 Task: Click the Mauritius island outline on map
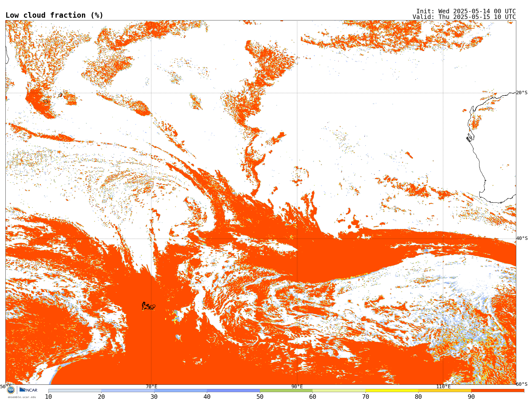(x=61, y=95)
